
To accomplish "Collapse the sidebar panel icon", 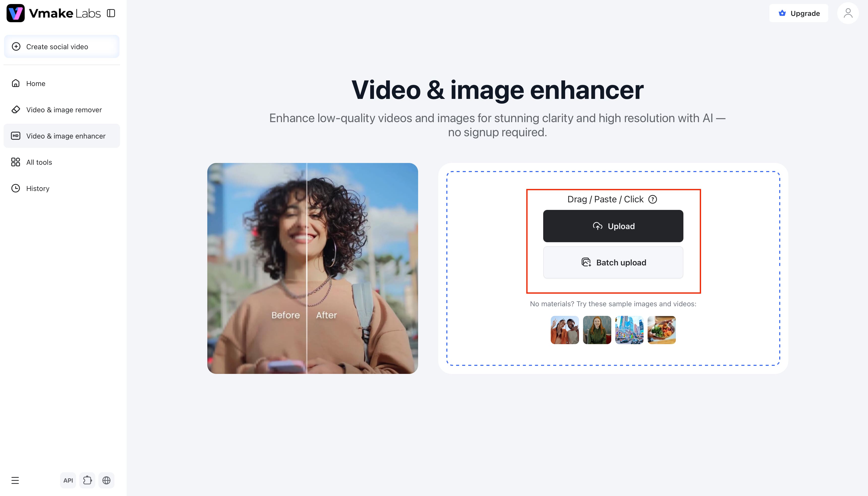I will point(111,13).
